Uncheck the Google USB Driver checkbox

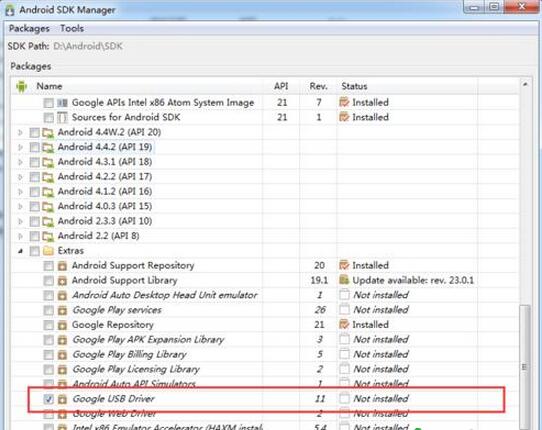click(x=48, y=399)
